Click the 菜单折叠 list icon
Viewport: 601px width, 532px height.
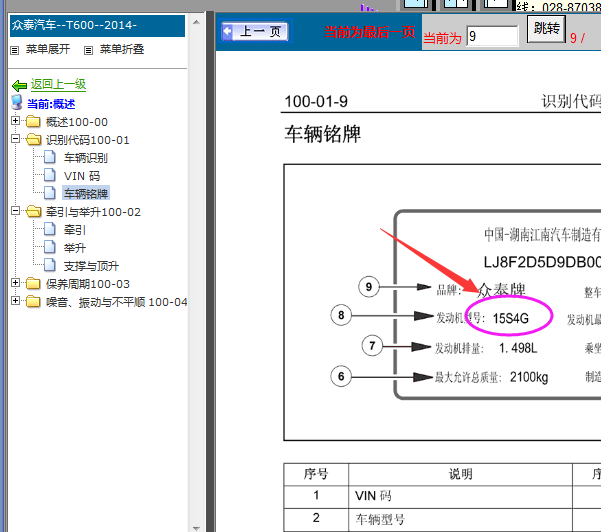[x=89, y=50]
